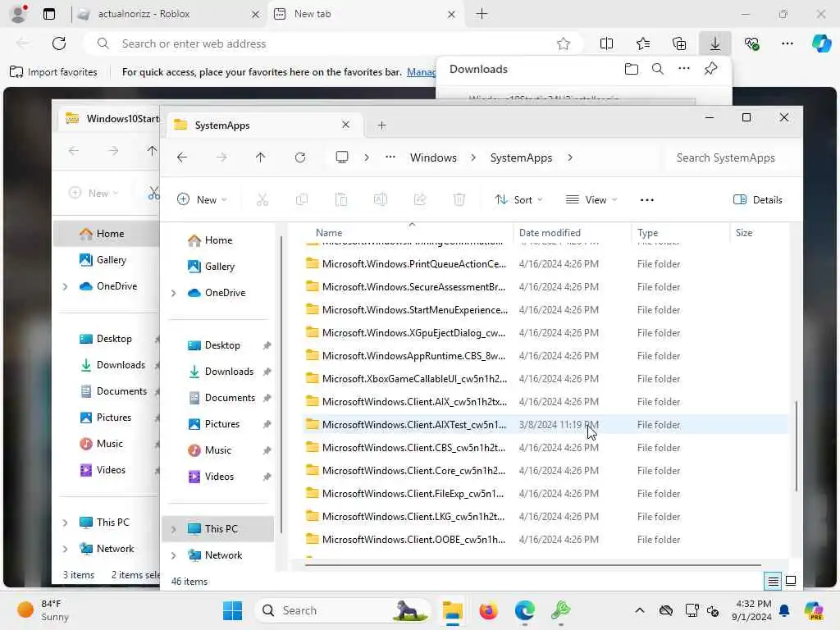Open See more options in Explorer toolbar
The height and width of the screenshot is (630, 840).
646,200
